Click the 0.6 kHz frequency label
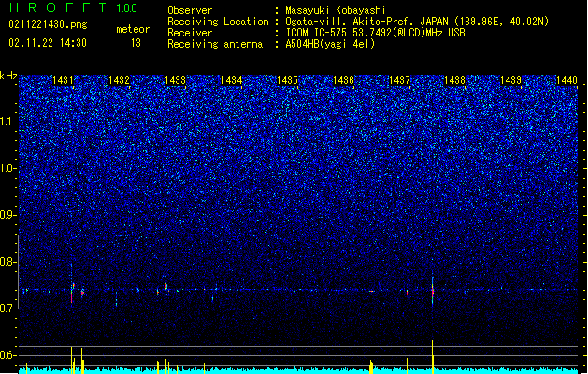Screen dimensions: 588x374 coord(8,355)
